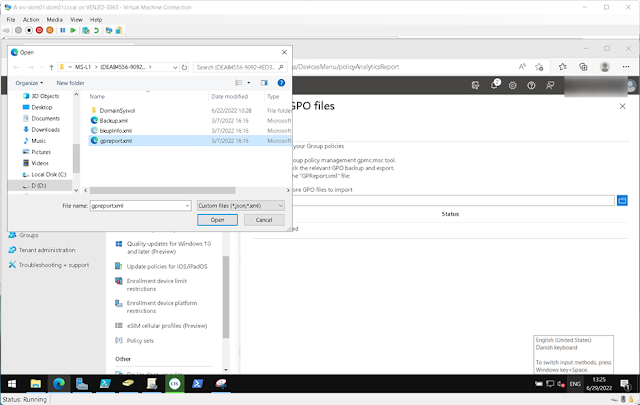Click the browse folder icon beside import field
Viewport: 640px width, 405px height.
[x=622, y=200]
